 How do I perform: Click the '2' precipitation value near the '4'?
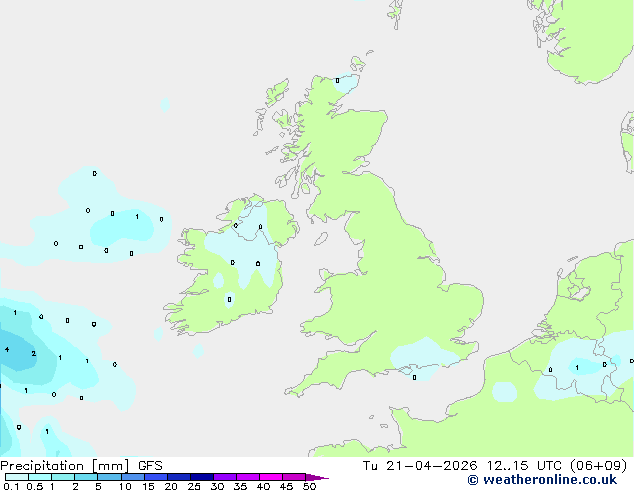(34, 353)
